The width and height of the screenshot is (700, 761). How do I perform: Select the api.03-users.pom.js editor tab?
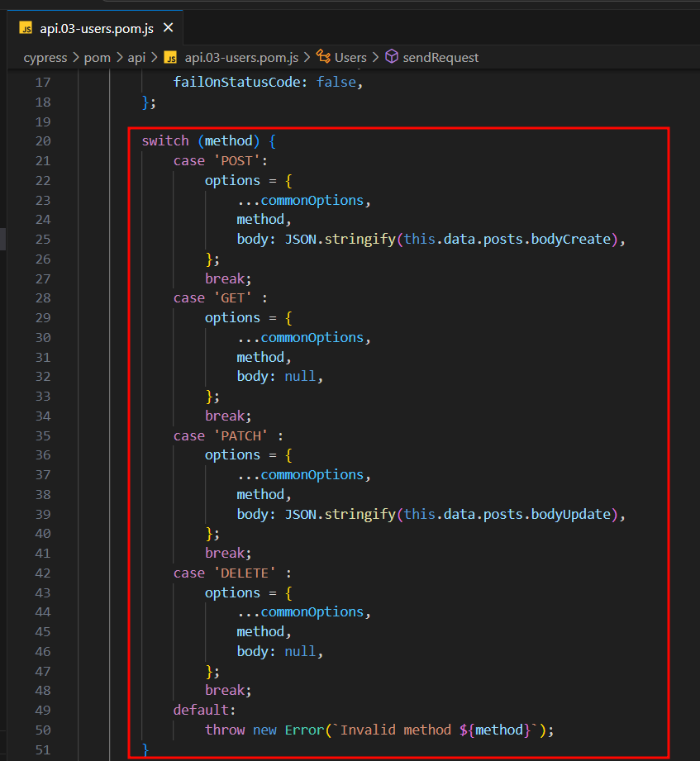[96, 28]
